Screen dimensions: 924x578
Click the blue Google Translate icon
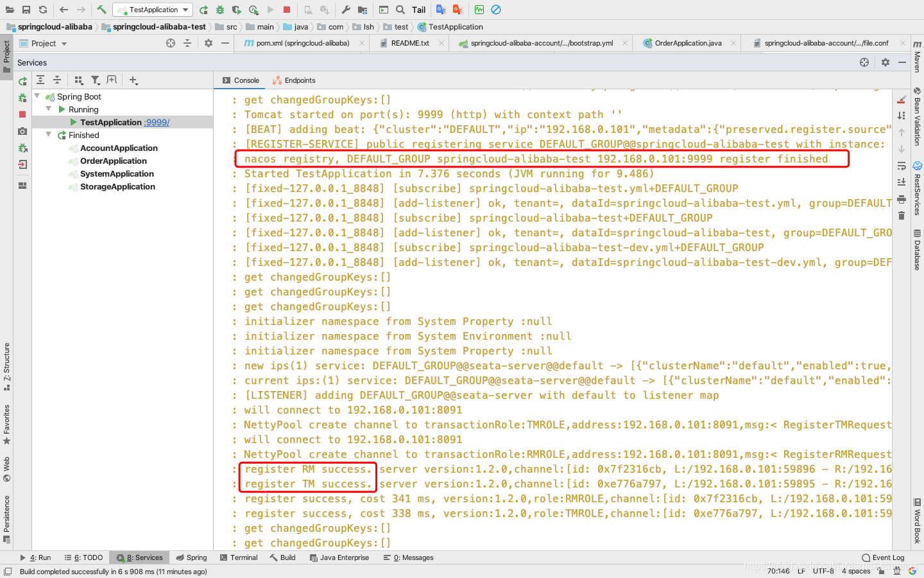pyautogui.click(x=441, y=10)
